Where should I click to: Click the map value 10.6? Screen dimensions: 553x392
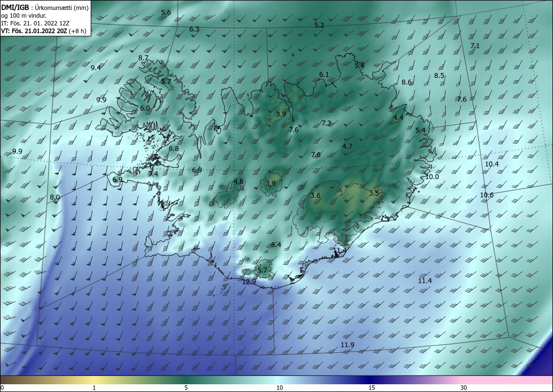click(x=487, y=195)
